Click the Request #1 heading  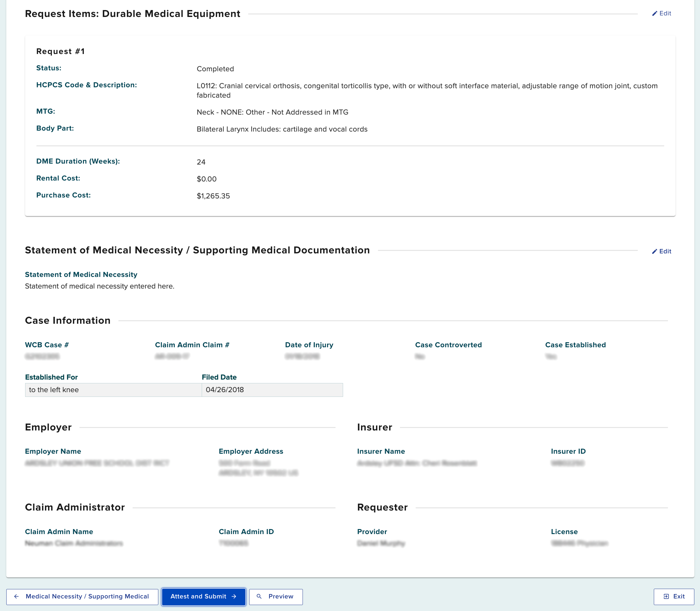(60, 51)
